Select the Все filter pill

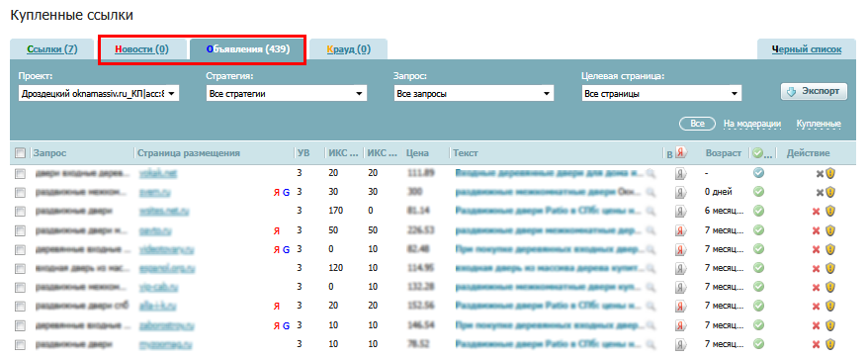(x=698, y=124)
